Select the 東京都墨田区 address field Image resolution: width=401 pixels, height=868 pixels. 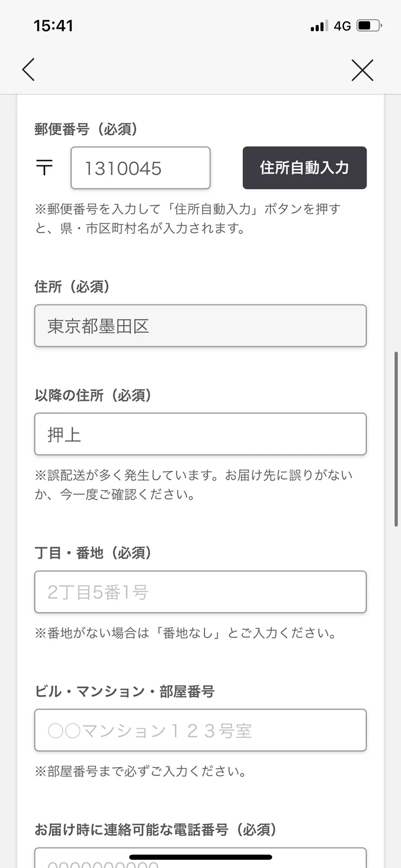coord(200,326)
